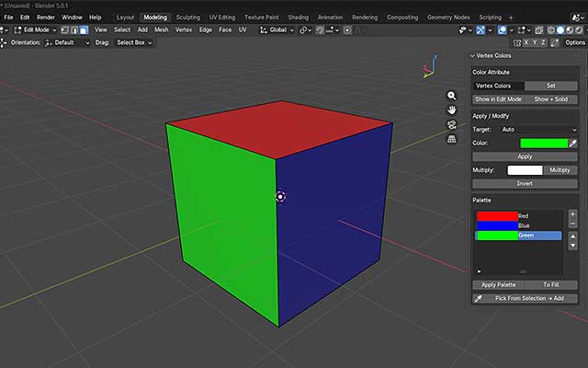This screenshot has height=368, width=588.
Task: Click the viewport zoom magnifier icon
Action: [451, 96]
